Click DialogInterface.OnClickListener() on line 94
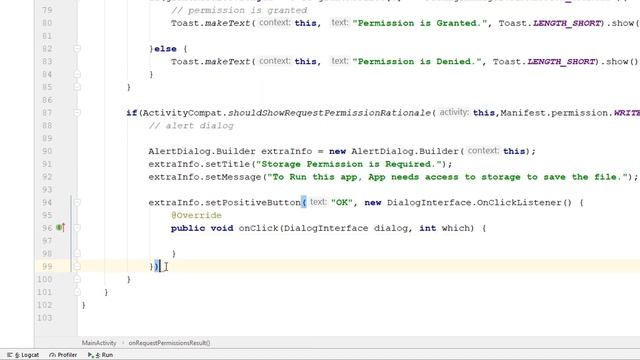Screen dimensions: 640x360 (479, 202)
